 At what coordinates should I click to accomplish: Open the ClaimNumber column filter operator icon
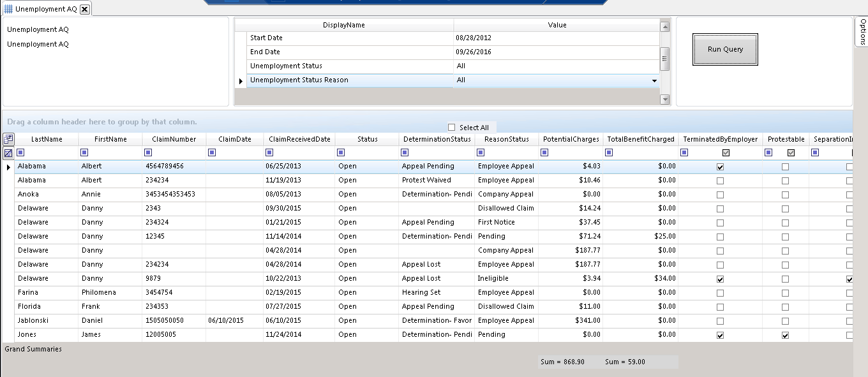[x=149, y=152]
